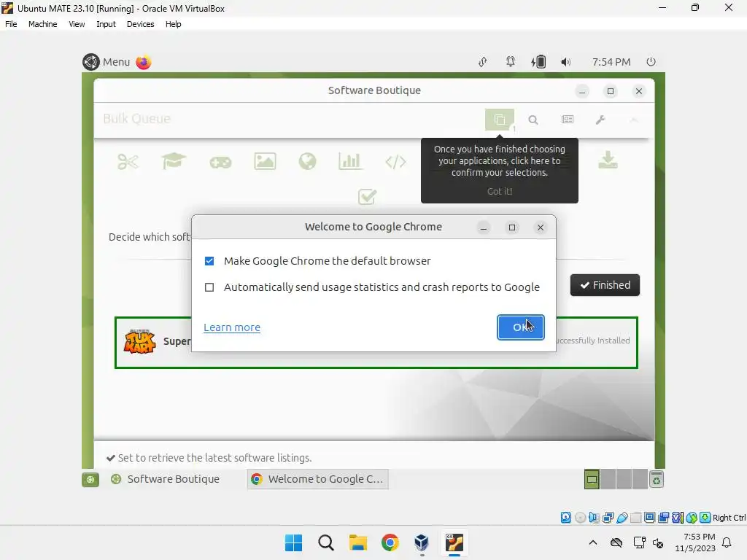Confirm Chrome welcome dialog with OK

click(x=520, y=327)
